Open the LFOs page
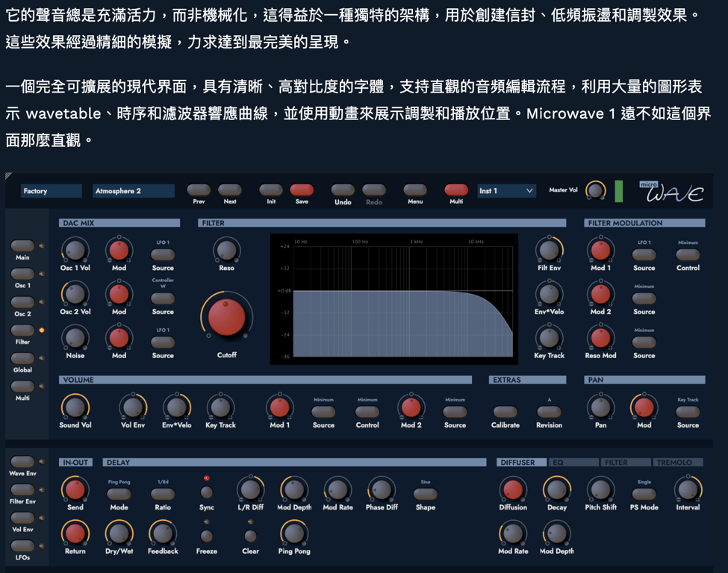Viewport: 728px width, 573px height. (22, 545)
